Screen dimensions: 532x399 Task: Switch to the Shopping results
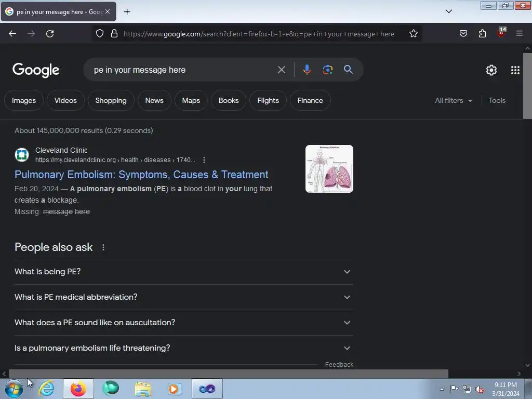[111, 100]
